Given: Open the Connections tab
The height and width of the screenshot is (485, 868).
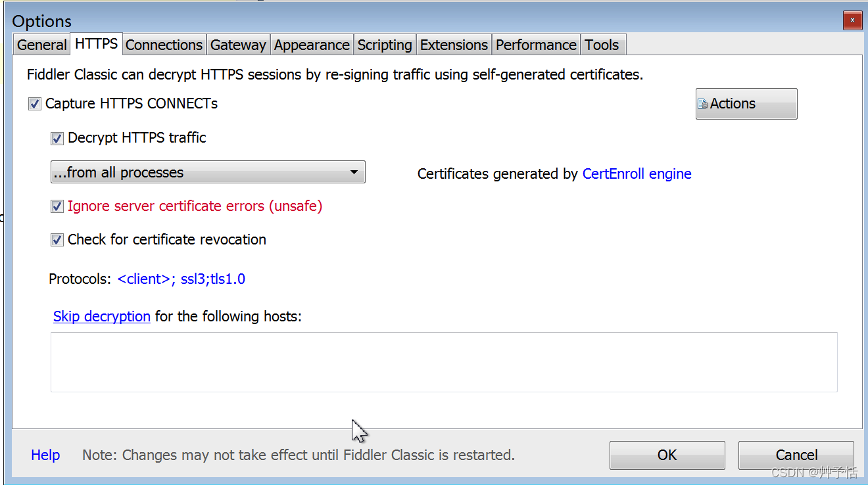Looking at the screenshot, I should click(x=164, y=45).
